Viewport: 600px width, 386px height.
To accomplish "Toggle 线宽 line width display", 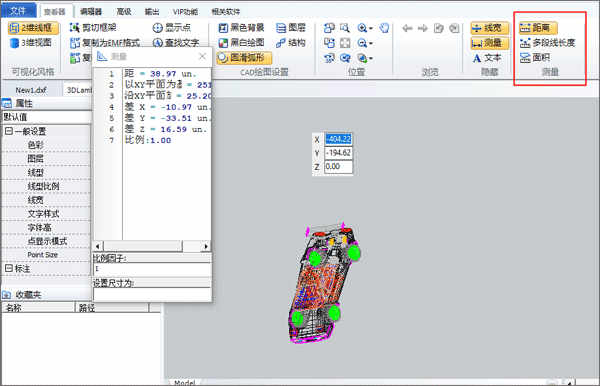I will coord(489,28).
